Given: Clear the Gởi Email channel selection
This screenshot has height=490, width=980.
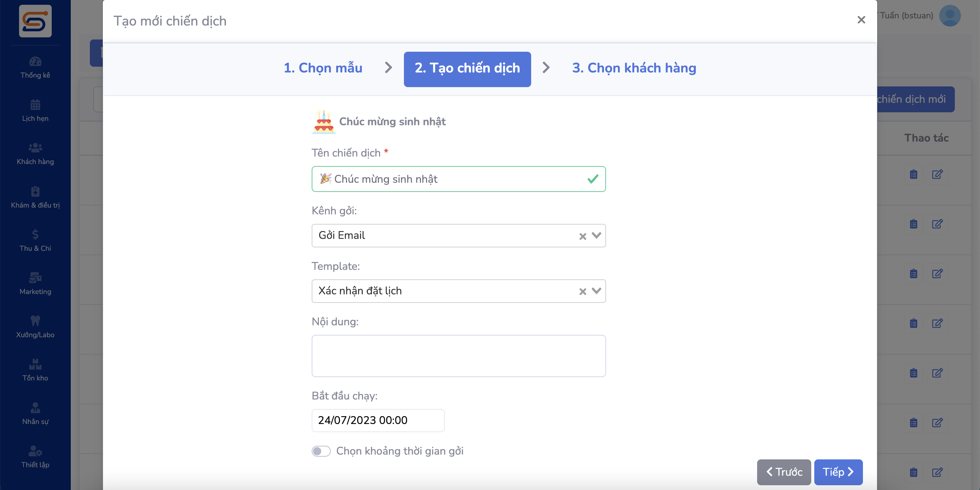Looking at the screenshot, I should pos(582,236).
